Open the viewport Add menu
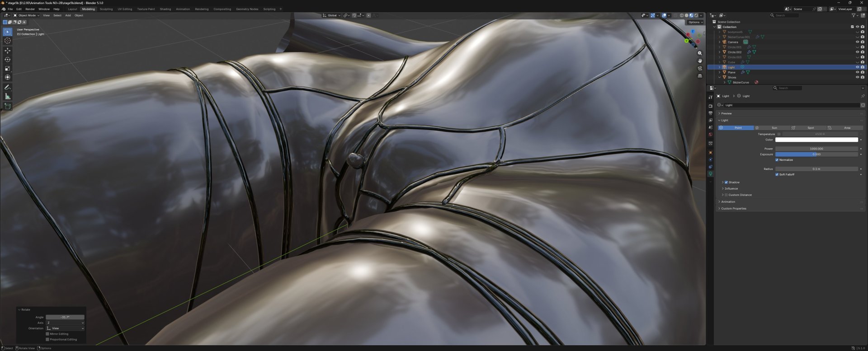Image resolution: width=868 pixels, height=351 pixels. (x=68, y=15)
